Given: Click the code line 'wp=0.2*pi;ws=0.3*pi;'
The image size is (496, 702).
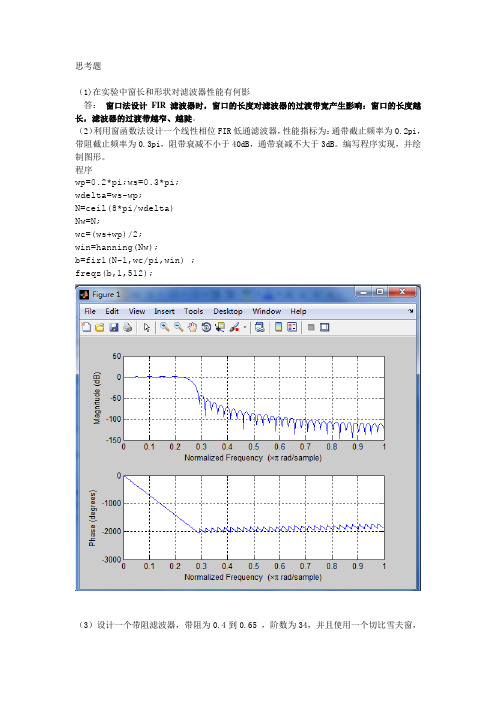Looking at the screenshot, I should 127,182.
